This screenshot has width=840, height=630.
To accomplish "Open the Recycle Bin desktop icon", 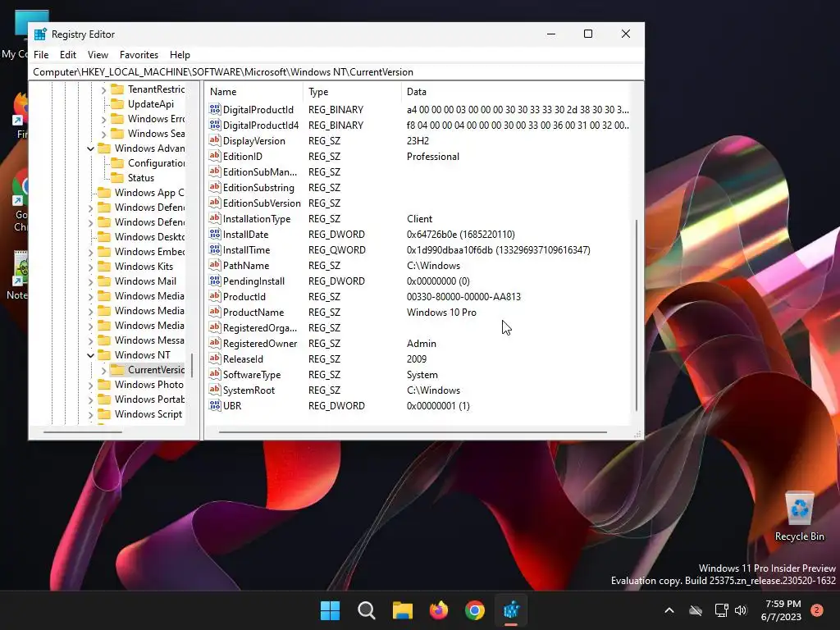I will 799,515.
